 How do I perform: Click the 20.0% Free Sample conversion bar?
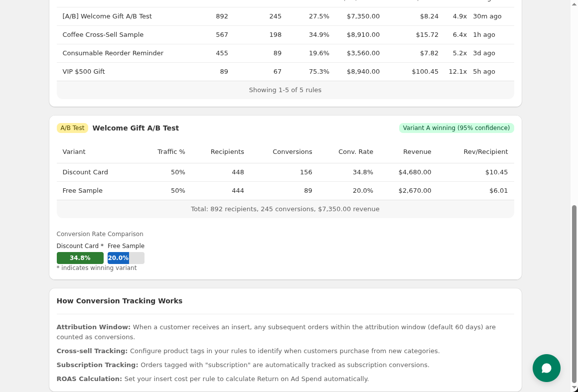tap(118, 258)
